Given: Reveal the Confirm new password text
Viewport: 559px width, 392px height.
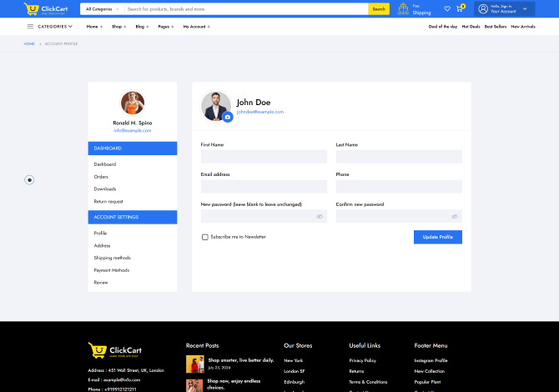Looking at the screenshot, I should click(455, 217).
